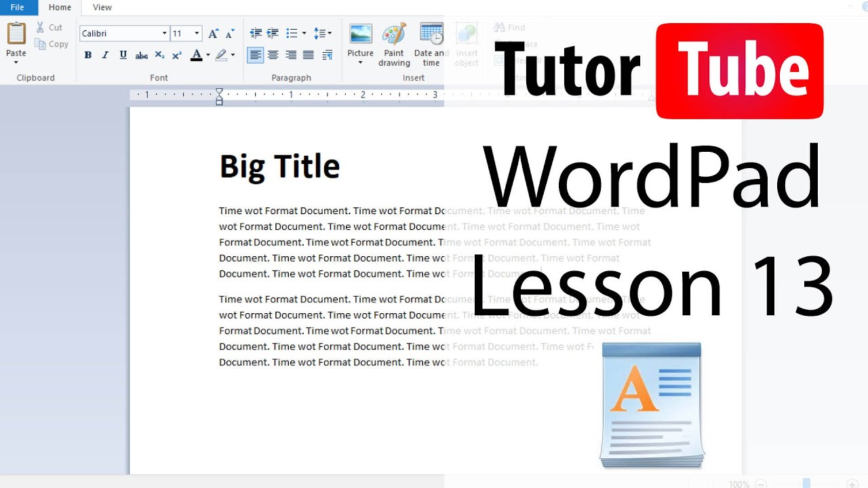The image size is (868, 488).
Task: Insert a Paint drawing
Action: pyautogui.click(x=394, y=45)
